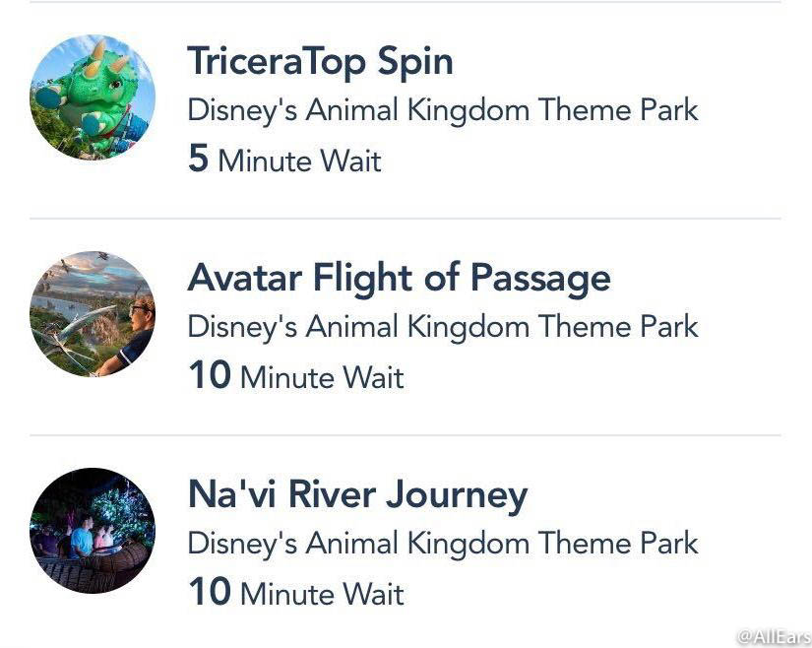
Task: Click the AllEars watermark
Action: (774, 636)
